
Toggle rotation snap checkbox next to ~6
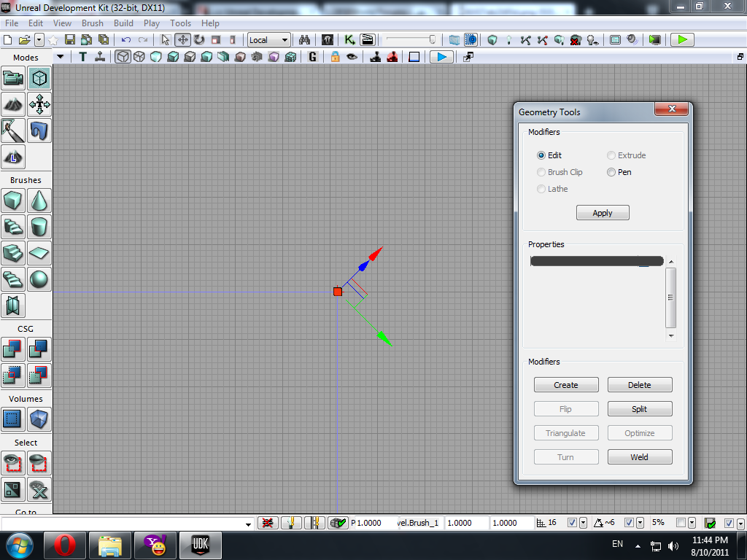pyautogui.click(x=629, y=523)
